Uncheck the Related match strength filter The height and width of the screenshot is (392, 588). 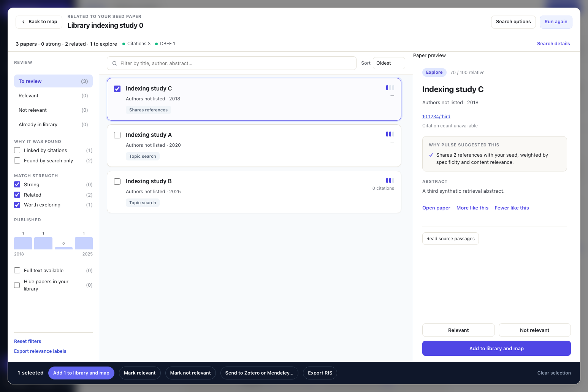point(17,195)
